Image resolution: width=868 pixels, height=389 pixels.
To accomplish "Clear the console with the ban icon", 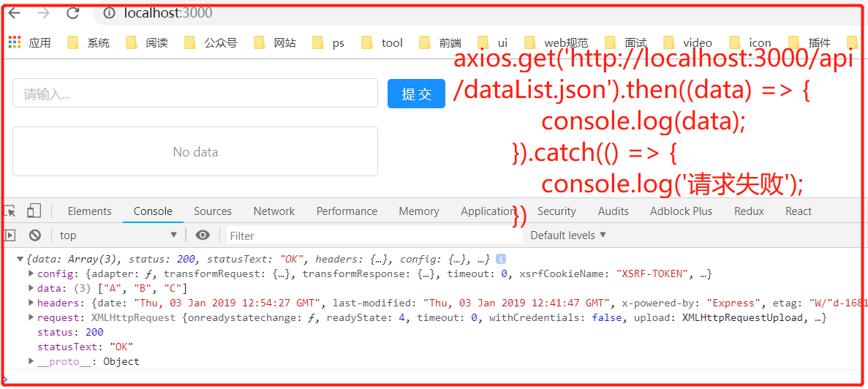I will pyautogui.click(x=35, y=235).
